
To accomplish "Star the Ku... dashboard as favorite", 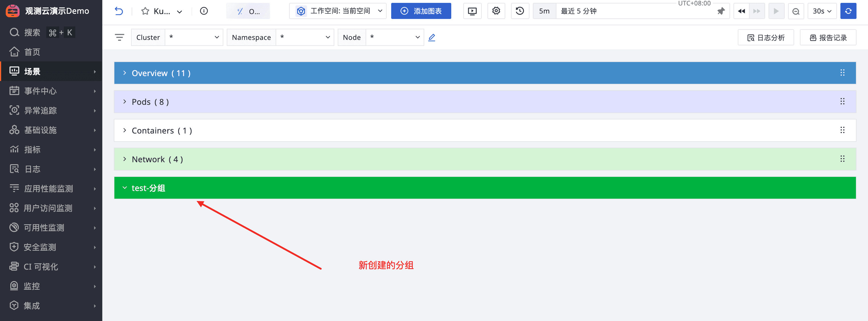I will click(145, 11).
